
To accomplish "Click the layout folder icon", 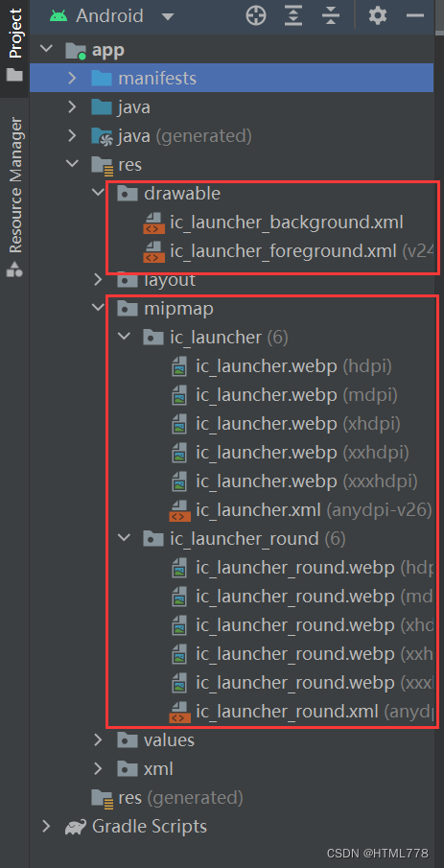I will coord(128,280).
